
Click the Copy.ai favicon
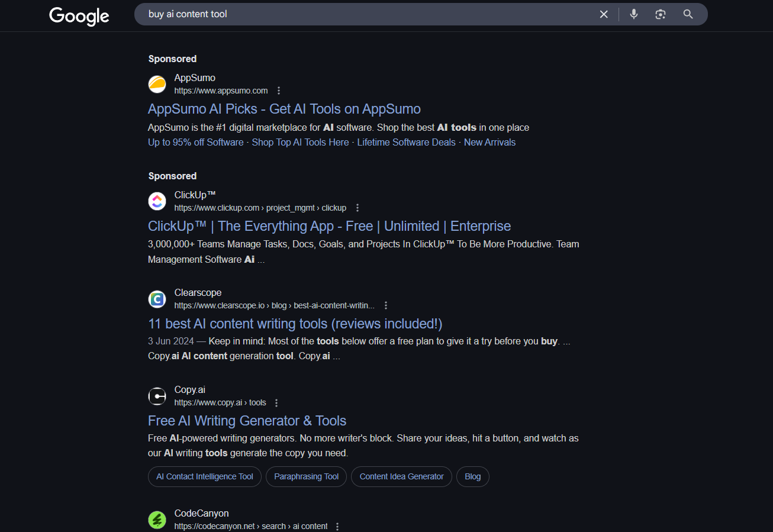tap(157, 396)
